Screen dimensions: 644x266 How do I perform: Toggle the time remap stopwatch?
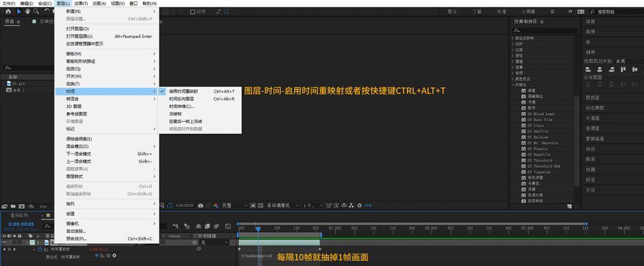point(40,249)
